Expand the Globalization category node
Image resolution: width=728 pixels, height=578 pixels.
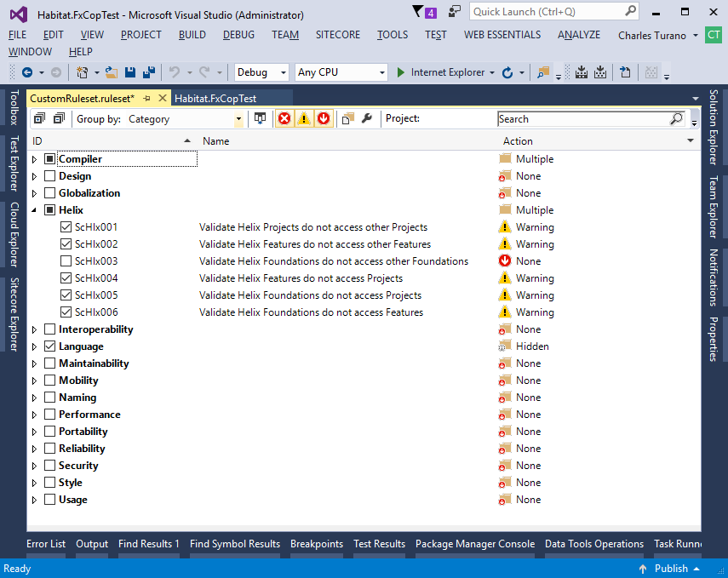pos(34,193)
